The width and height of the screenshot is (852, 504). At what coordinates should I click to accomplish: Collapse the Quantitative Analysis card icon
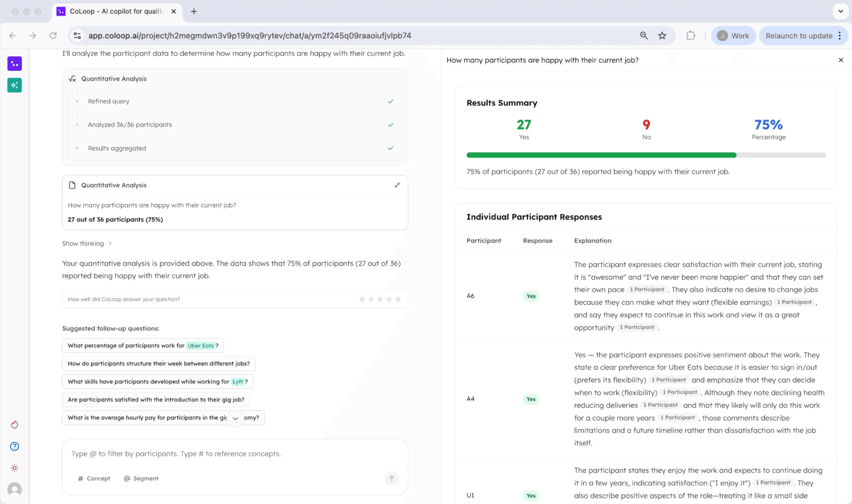click(x=397, y=185)
